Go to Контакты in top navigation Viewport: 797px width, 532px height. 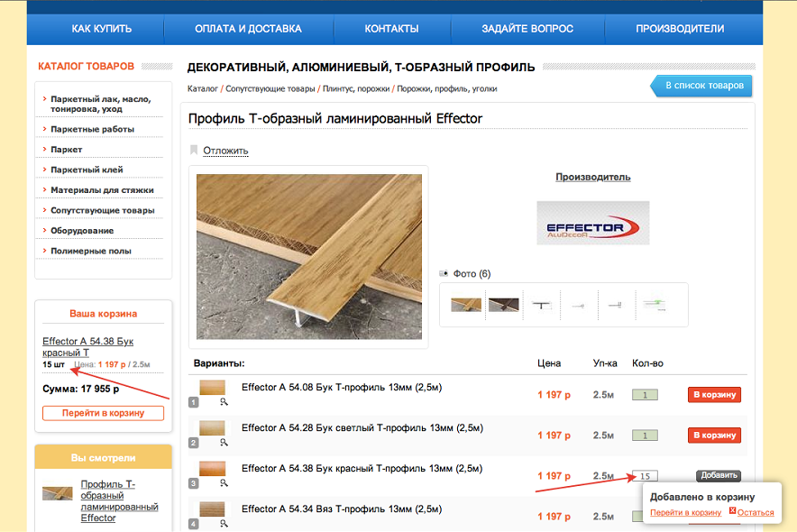391,29
